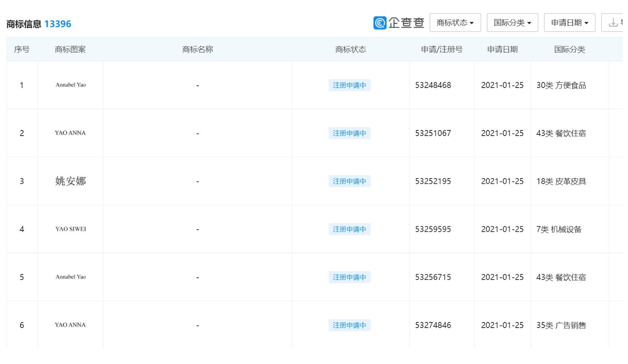Click YAO ANNA trademark image in row 6

(x=70, y=325)
